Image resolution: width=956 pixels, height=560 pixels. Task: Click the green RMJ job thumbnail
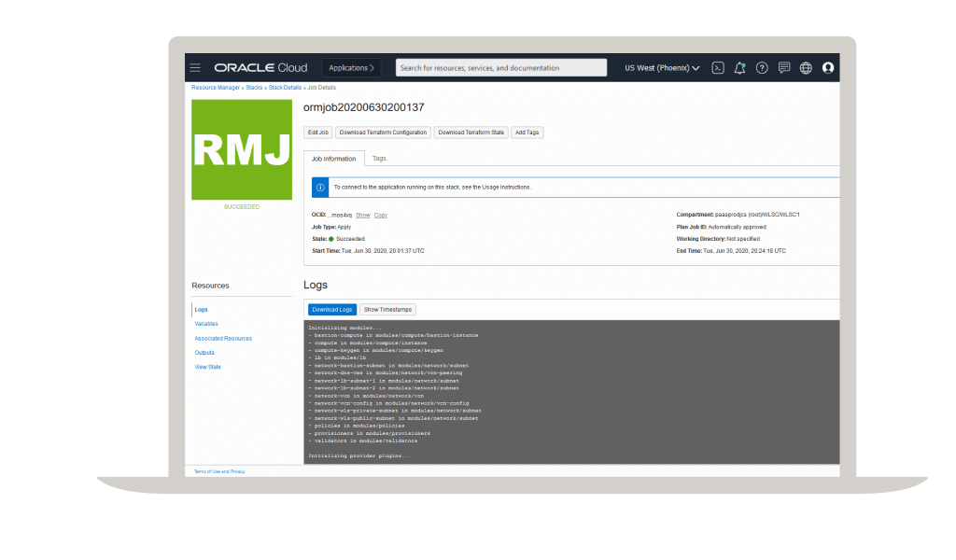[242, 149]
